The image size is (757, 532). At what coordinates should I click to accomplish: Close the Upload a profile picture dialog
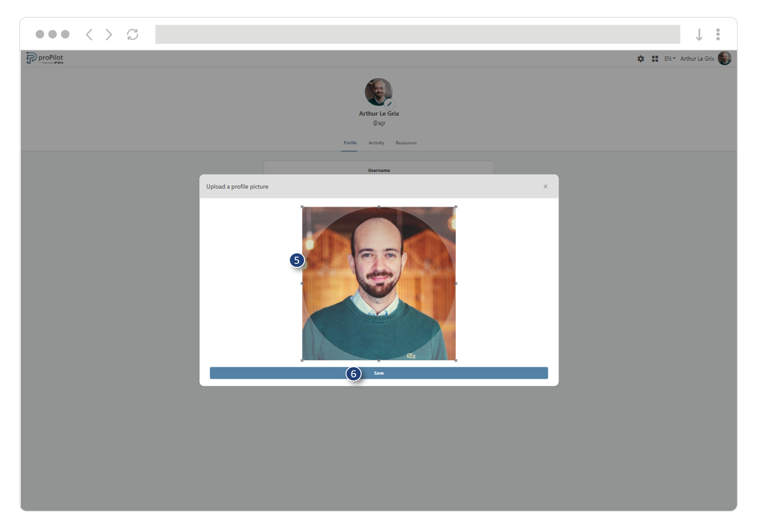point(545,186)
